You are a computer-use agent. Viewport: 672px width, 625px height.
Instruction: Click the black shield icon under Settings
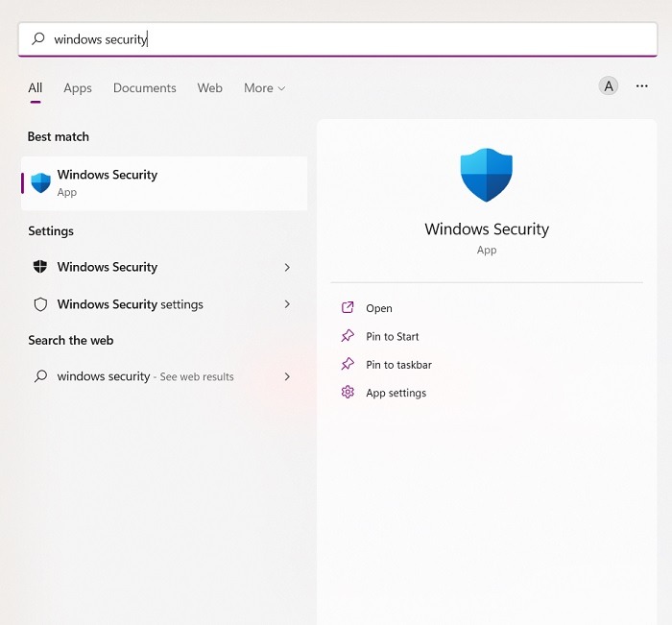coord(40,267)
